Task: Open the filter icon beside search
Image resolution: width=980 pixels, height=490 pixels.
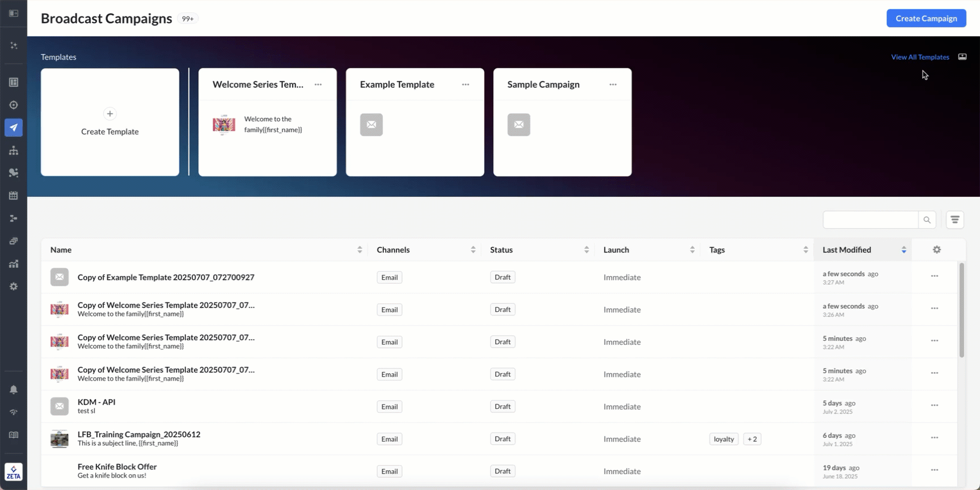Action: [x=954, y=220]
